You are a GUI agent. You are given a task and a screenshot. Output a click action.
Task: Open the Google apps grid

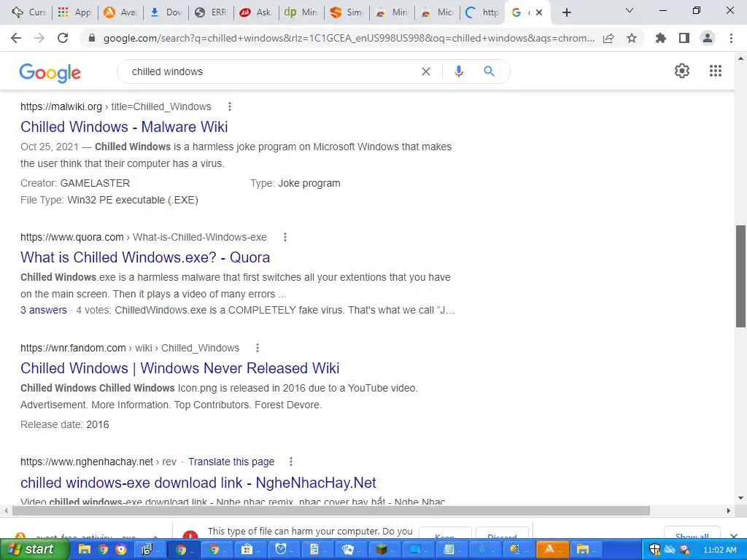[x=716, y=71]
